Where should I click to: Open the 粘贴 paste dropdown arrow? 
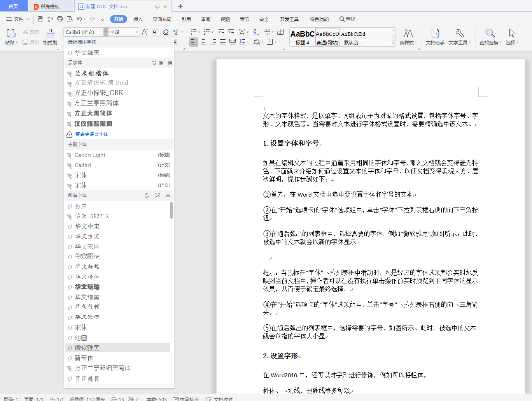tap(16, 43)
